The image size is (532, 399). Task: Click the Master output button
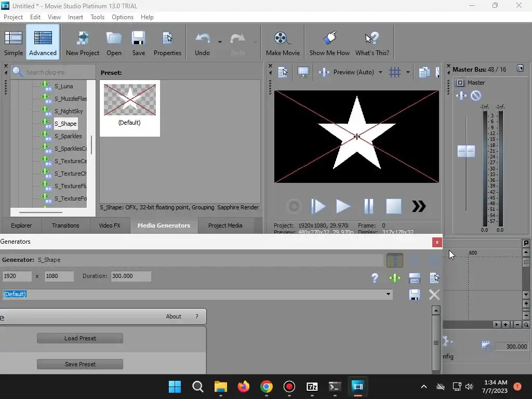pos(460,83)
